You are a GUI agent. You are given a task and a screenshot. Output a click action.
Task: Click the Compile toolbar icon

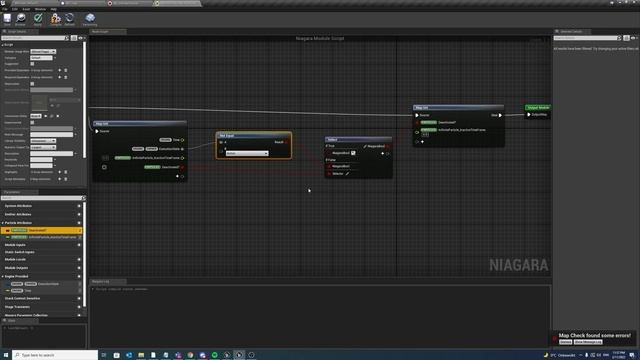[55, 19]
